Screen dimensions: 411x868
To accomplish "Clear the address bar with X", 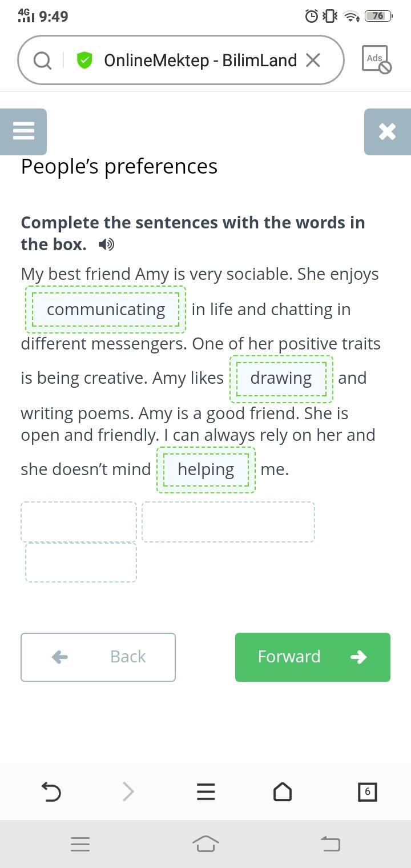I will (313, 60).
